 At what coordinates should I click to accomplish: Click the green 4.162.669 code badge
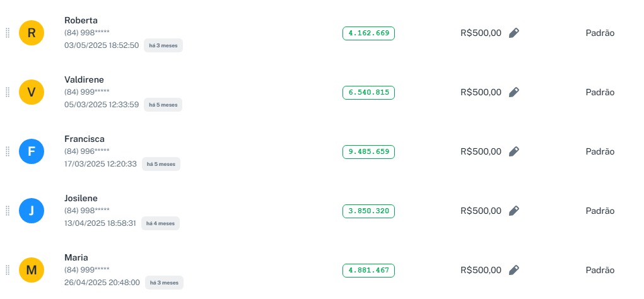coord(368,33)
